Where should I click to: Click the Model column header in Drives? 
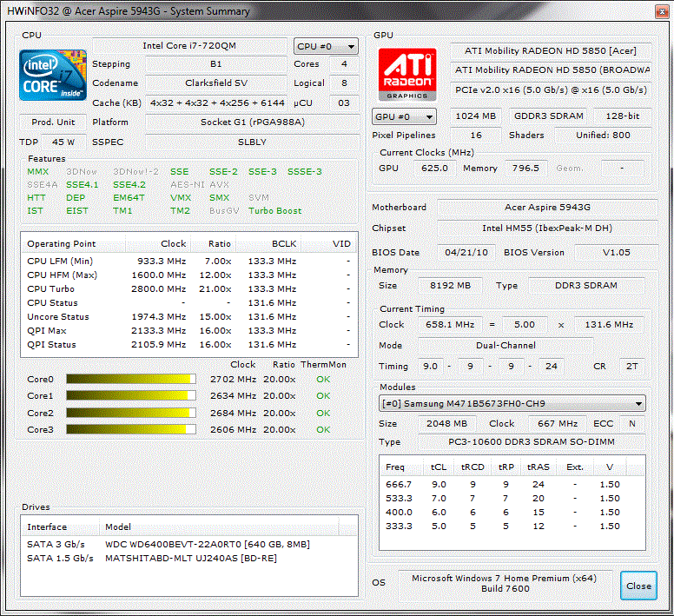click(219, 527)
